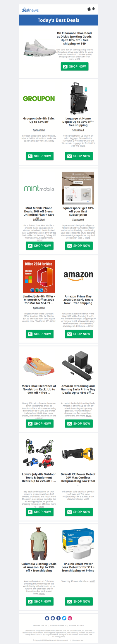Click the footer Android app icon
The height and width of the screenshot is (644, 117).
coord(53,618)
